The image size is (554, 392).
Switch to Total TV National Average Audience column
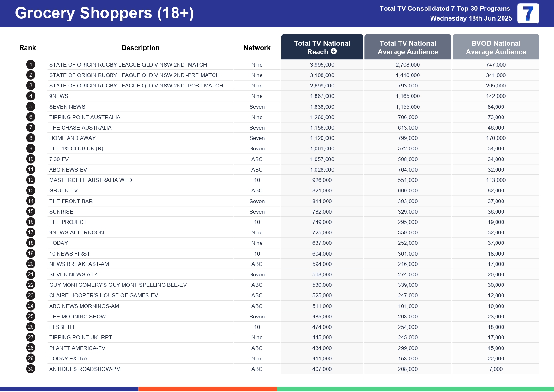(x=407, y=47)
